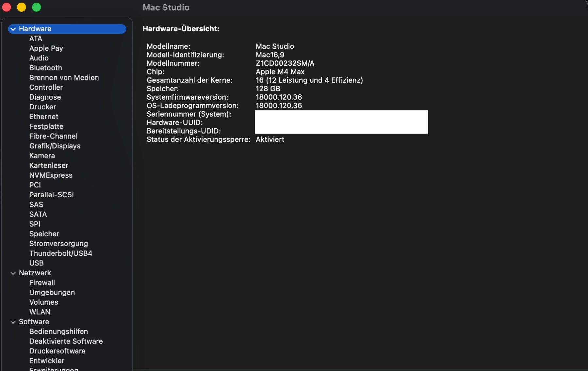Open Firewall network details

(42, 283)
